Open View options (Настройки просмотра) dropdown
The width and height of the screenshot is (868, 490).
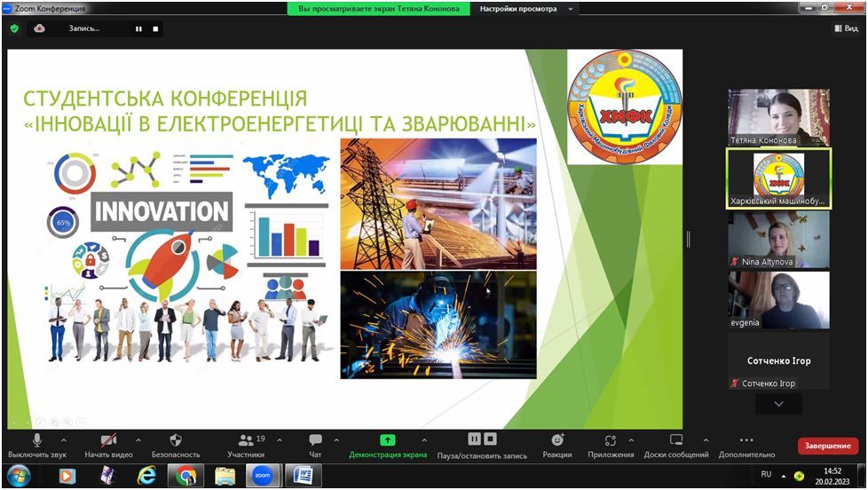tap(525, 8)
